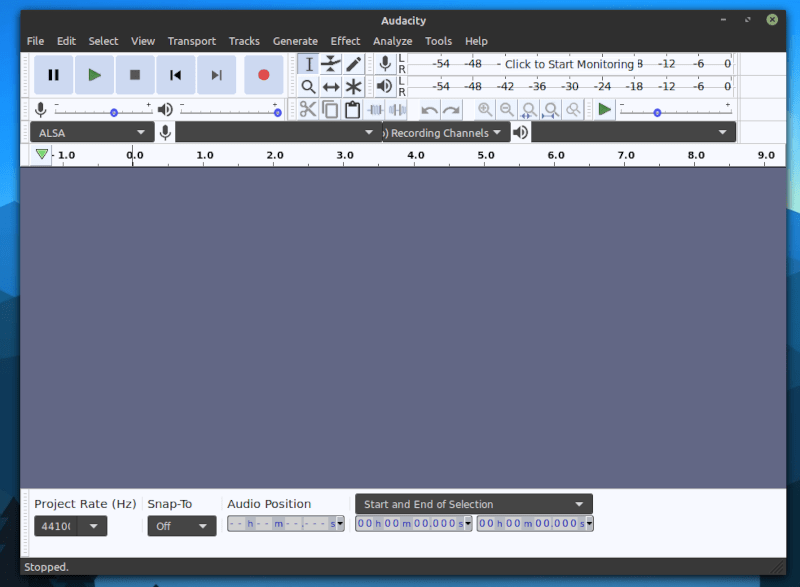Select the Multi-Tool asterisk icon
This screenshot has height=587, width=800.
(353, 87)
